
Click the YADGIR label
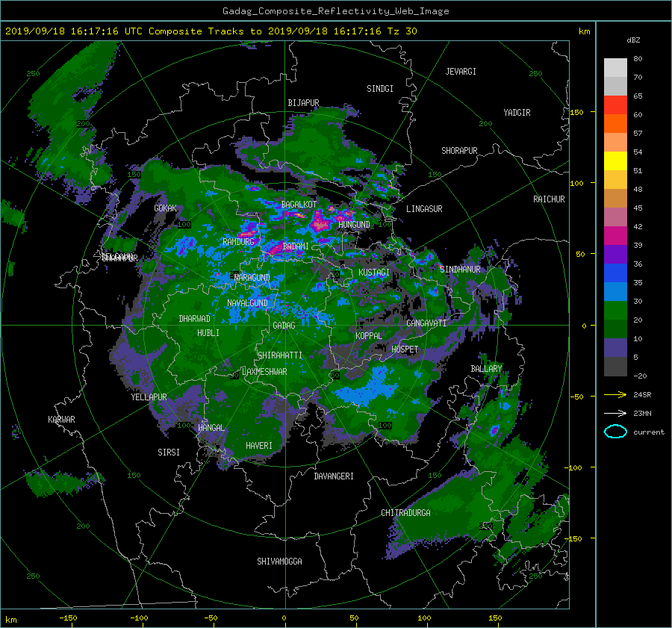(x=517, y=113)
